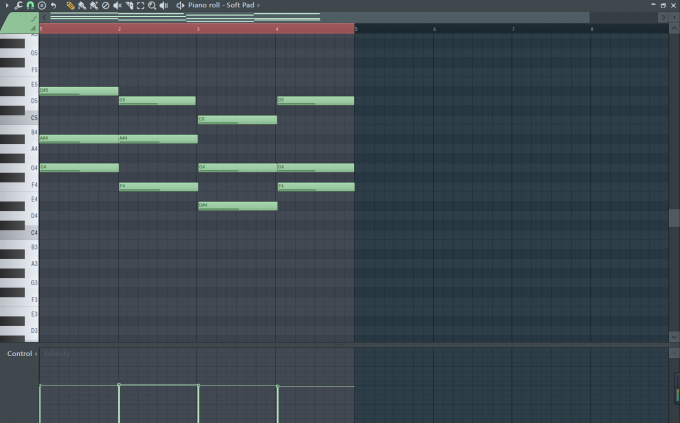Click bar 8 on the timeline
Image resolution: width=680 pixels, height=423 pixels.
click(x=592, y=29)
